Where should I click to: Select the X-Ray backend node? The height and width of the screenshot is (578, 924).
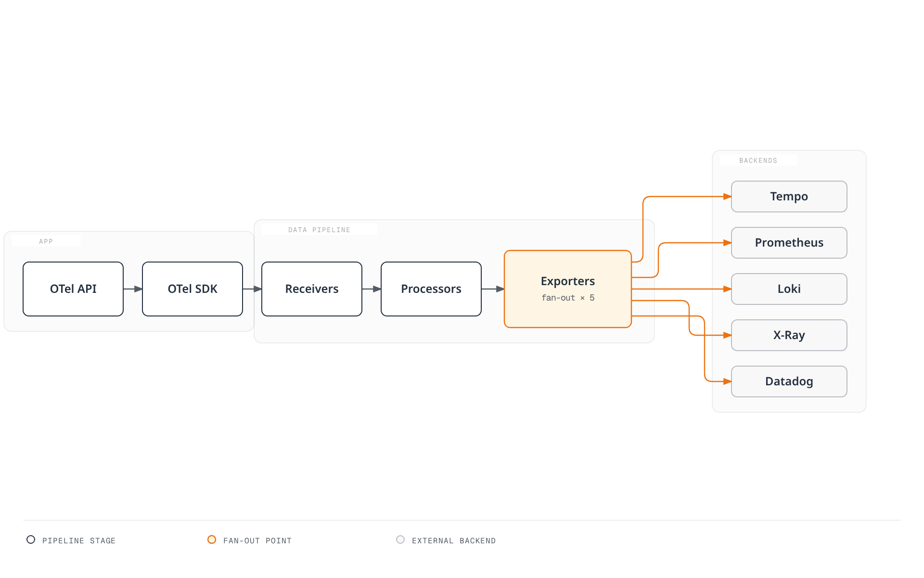[x=789, y=335]
